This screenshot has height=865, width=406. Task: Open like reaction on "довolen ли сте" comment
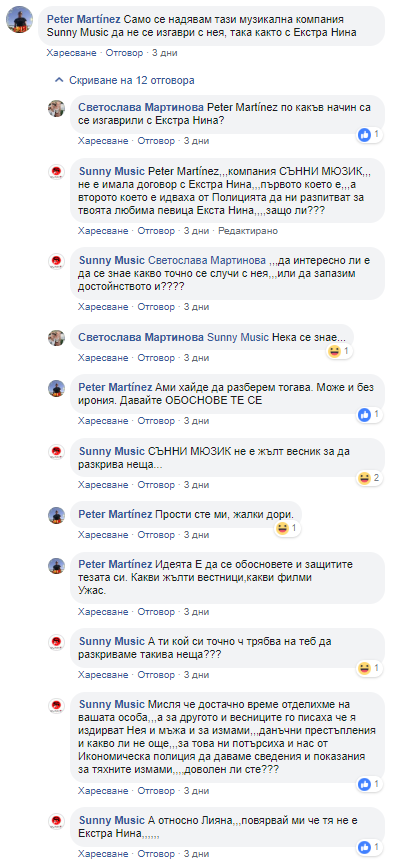click(369, 783)
